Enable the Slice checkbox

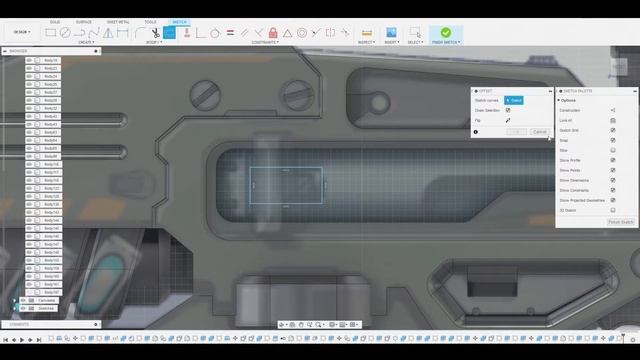[613, 150]
